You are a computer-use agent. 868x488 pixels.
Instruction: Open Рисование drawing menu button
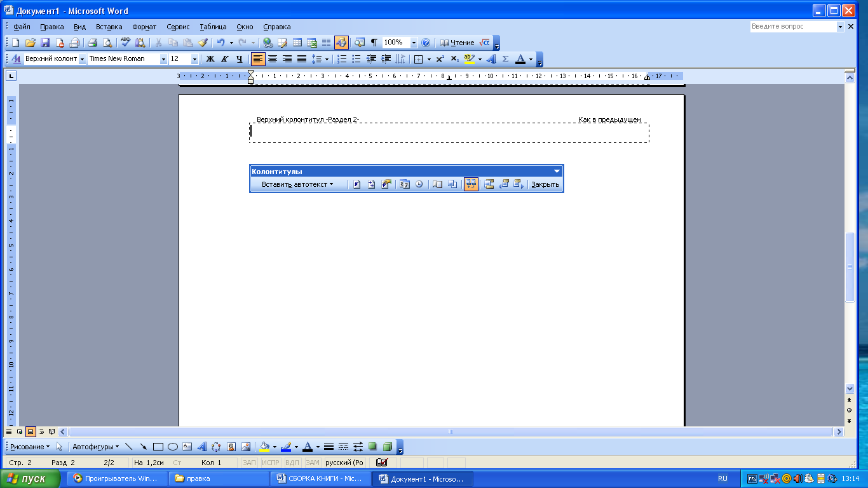click(x=30, y=447)
